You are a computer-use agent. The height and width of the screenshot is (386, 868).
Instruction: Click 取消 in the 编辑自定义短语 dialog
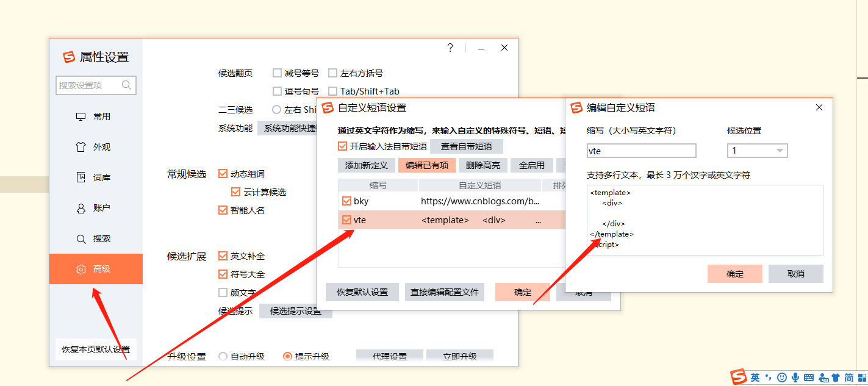(796, 274)
